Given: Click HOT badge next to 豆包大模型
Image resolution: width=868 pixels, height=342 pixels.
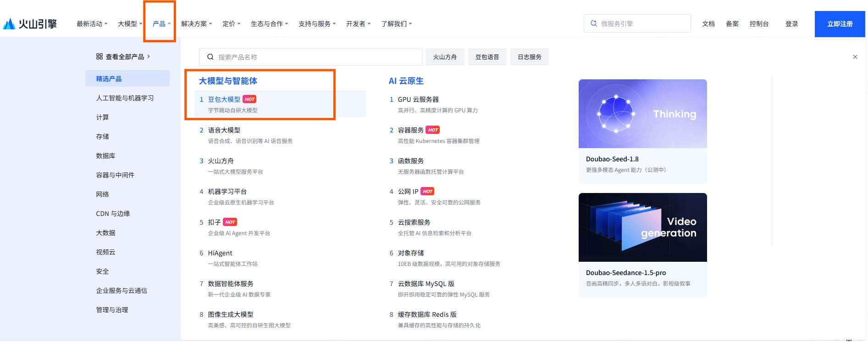Looking at the screenshot, I should 249,99.
